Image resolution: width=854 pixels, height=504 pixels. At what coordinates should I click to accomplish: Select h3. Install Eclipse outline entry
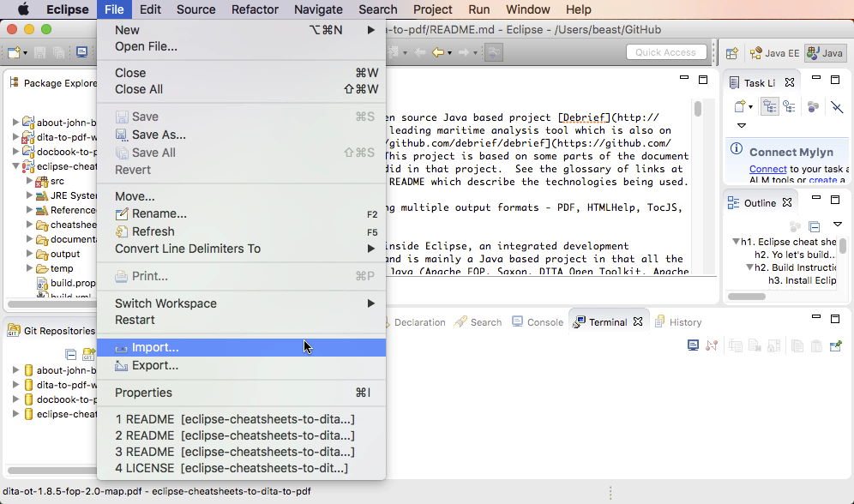[x=803, y=280]
